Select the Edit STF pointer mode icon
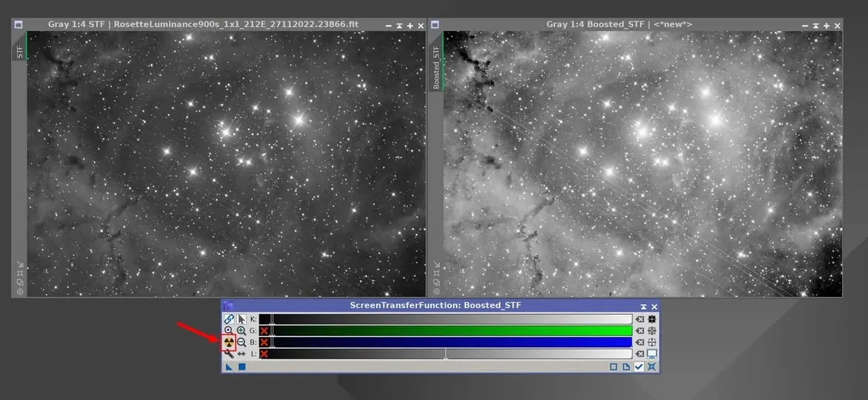 point(241,319)
